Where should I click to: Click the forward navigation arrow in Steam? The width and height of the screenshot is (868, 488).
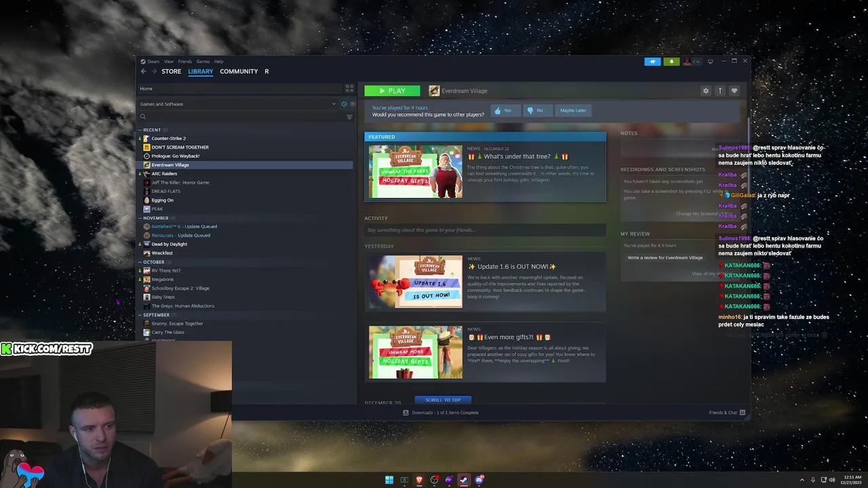pyautogui.click(x=154, y=71)
